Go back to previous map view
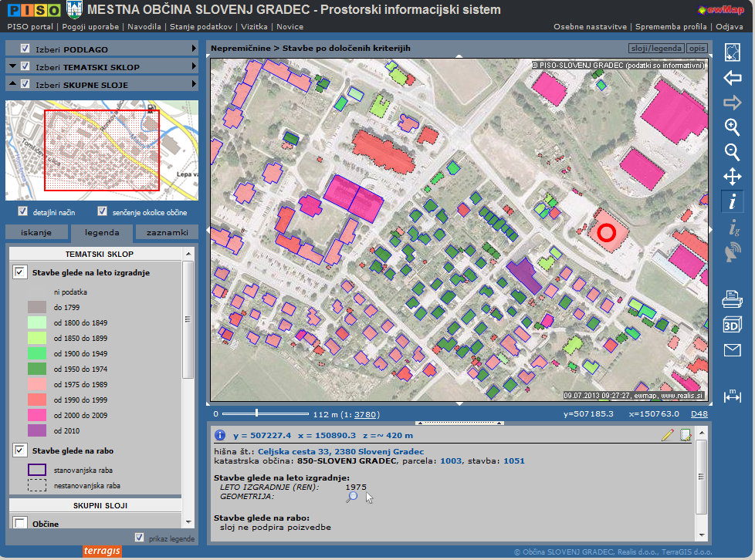Screen dimensions: 755x560 732,78
